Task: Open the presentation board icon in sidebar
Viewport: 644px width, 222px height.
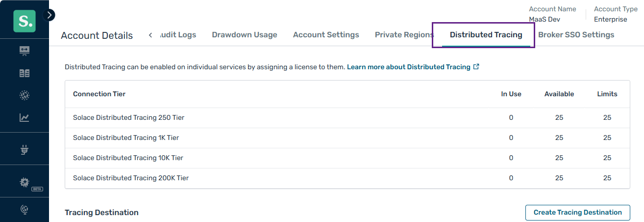Action: point(24,51)
